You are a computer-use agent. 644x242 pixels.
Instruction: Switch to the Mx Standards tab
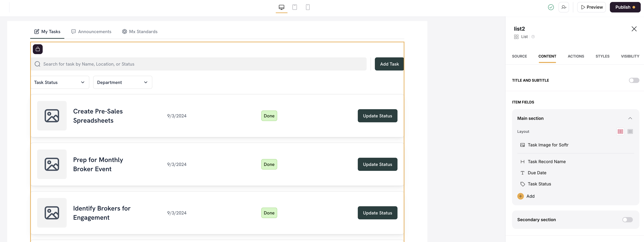140,31
